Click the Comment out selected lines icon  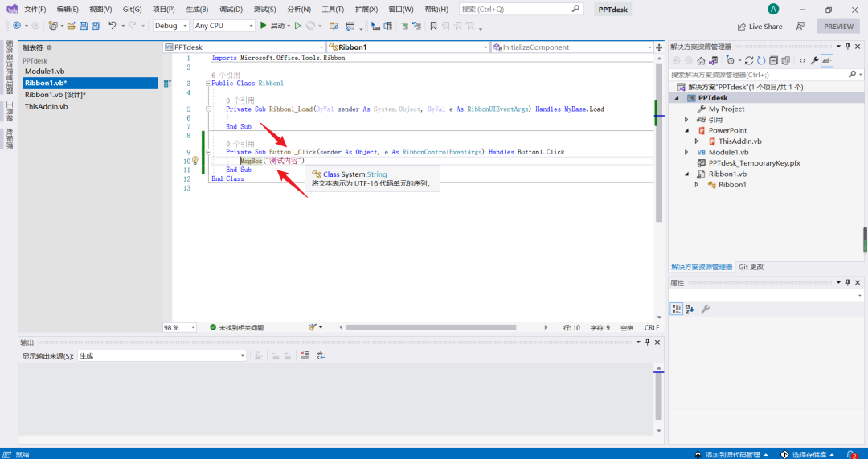(405, 26)
